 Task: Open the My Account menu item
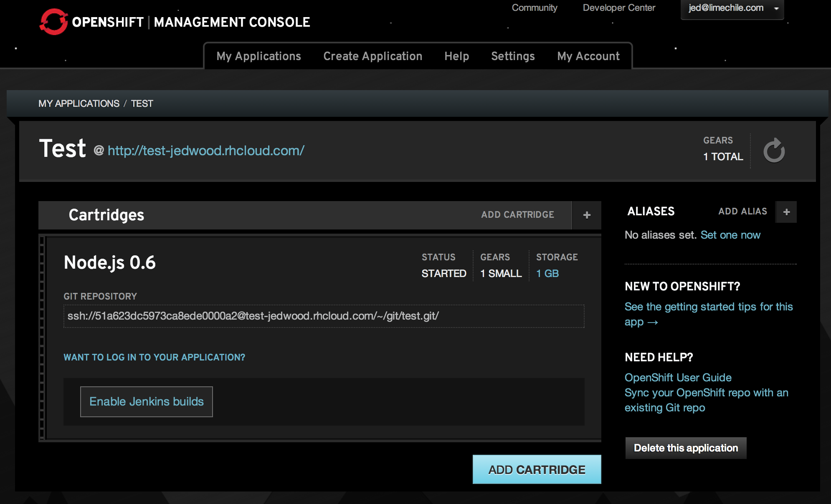[x=588, y=56]
